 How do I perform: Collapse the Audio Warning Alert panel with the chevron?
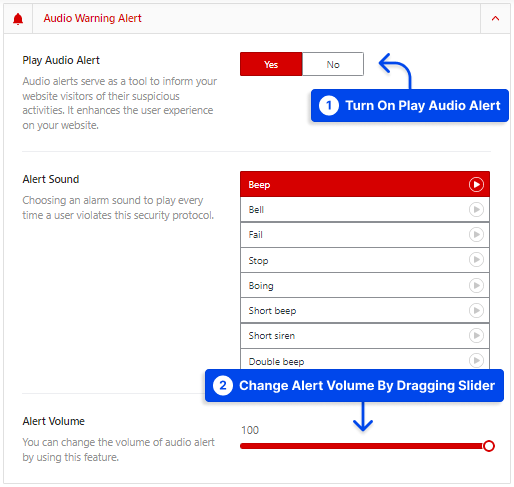(x=495, y=18)
